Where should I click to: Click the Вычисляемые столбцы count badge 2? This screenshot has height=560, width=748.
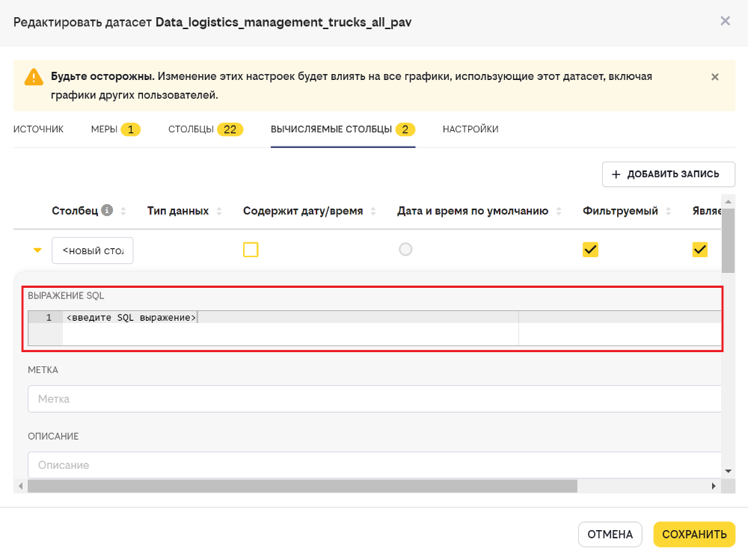pyautogui.click(x=405, y=129)
